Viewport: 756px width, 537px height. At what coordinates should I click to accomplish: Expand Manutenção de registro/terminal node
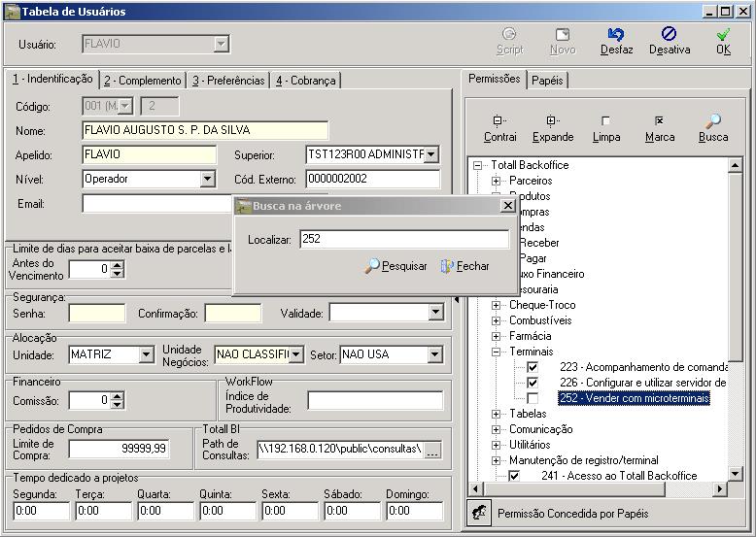click(496, 460)
